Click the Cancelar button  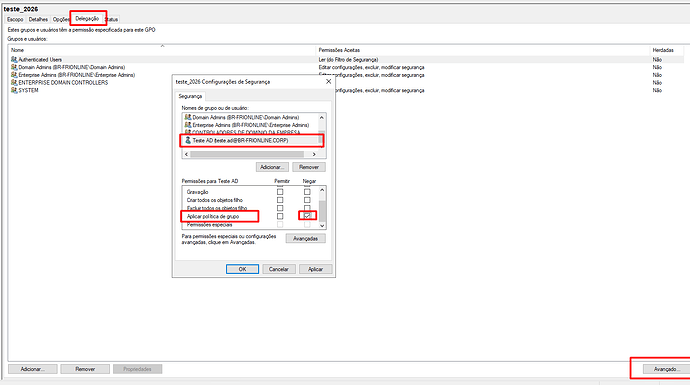[x=279, y=269]
